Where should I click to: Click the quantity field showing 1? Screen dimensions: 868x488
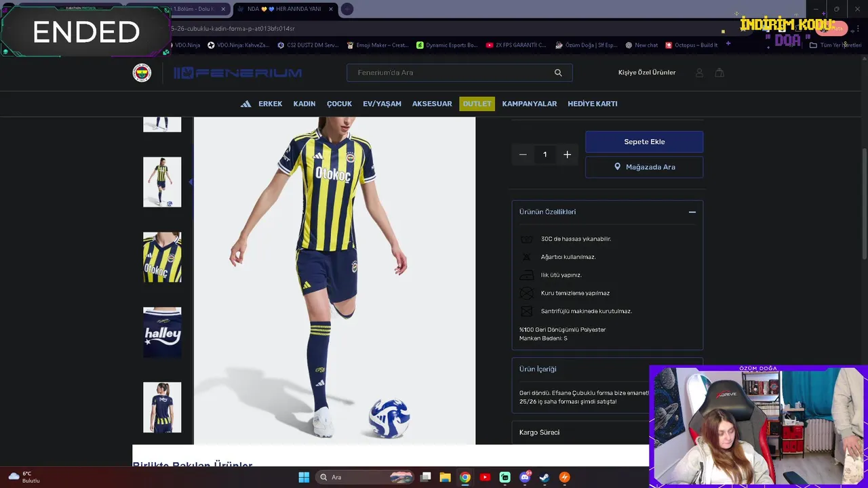point(545,155)
